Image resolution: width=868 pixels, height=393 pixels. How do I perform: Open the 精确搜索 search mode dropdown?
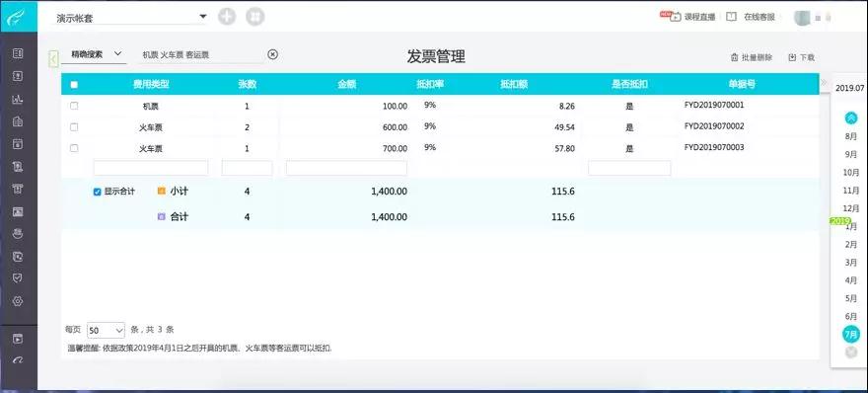click(94, 54)
